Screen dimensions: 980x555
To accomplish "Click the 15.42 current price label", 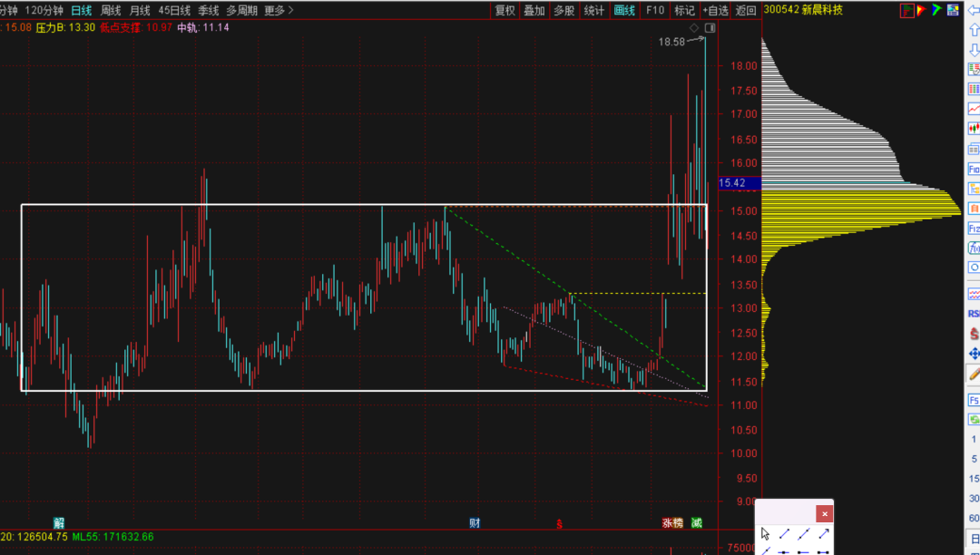I will tap(740, 183).
